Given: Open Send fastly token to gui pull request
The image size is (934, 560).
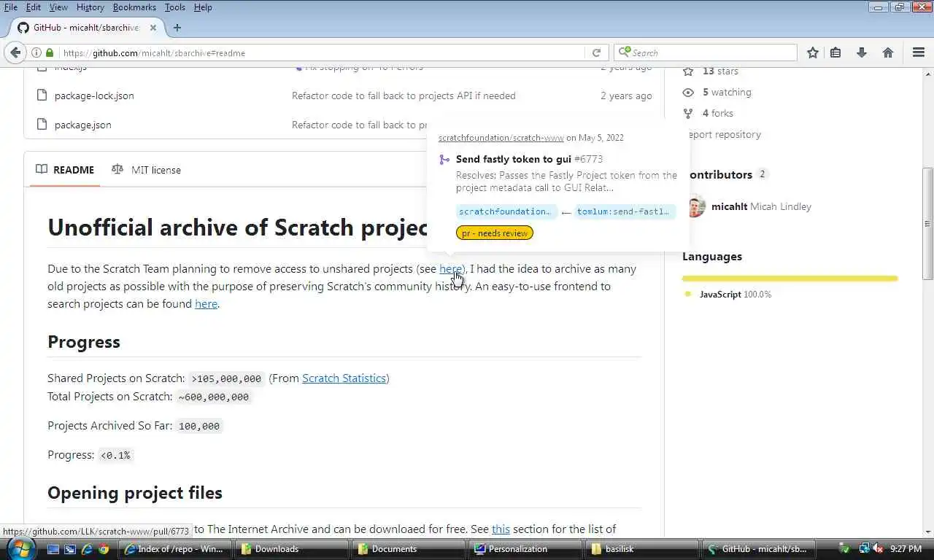Looking at the screenshot, I should (514, 159).
